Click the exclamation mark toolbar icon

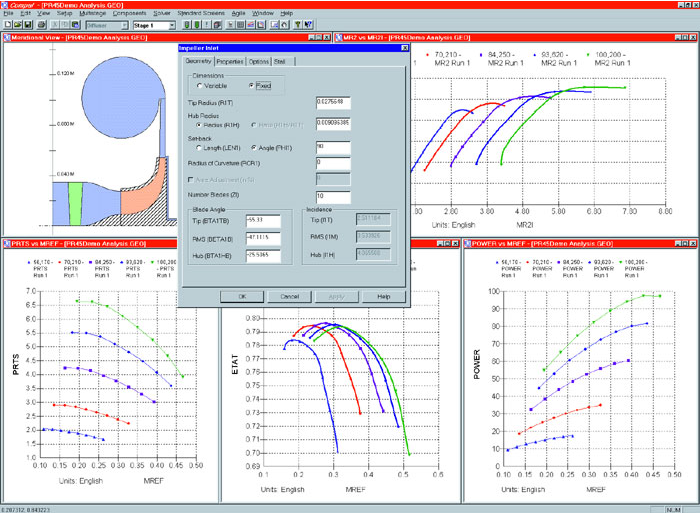pyautogui.click(x=207, y=25)
